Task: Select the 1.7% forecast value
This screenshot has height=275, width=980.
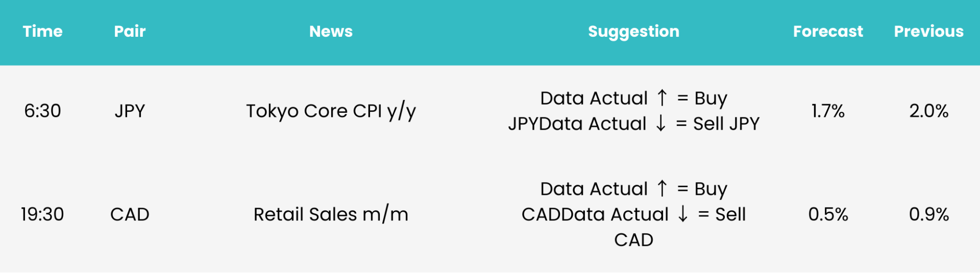Action: [828, 111]
